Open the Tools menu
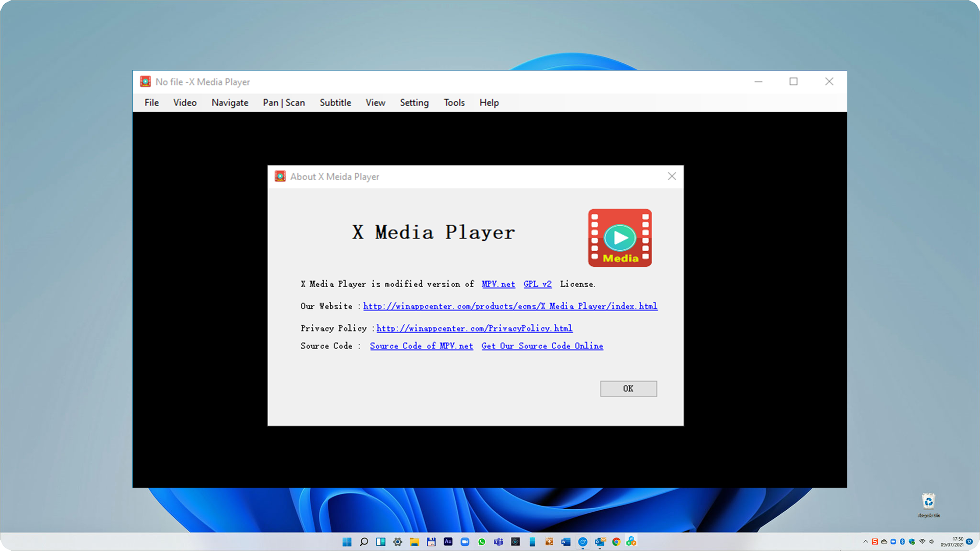 pos(454,103)
